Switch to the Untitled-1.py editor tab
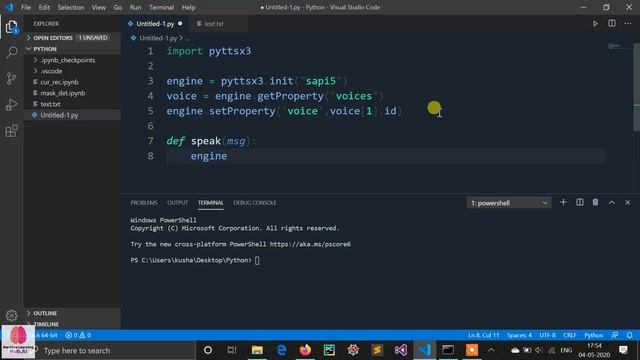640x360 pixels. point(156,24)
